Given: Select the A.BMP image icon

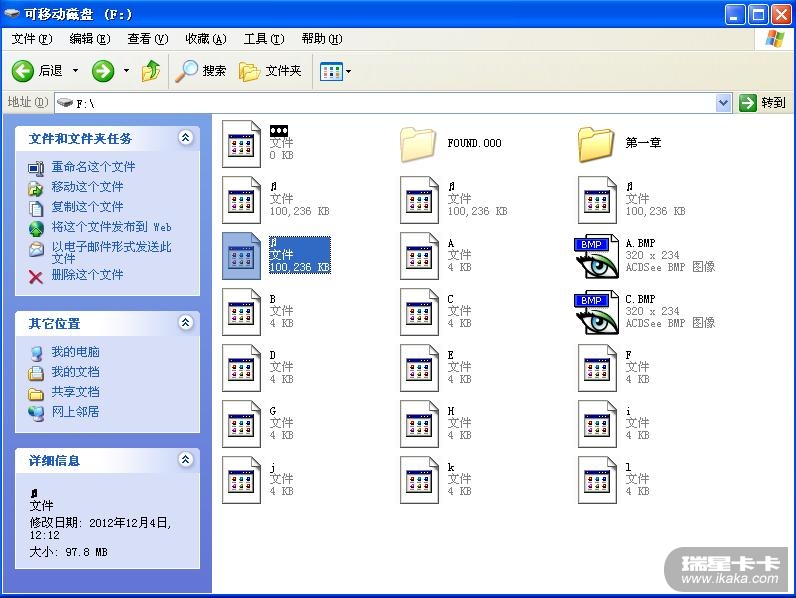Looking at the screenshot, I should point(596,256).
